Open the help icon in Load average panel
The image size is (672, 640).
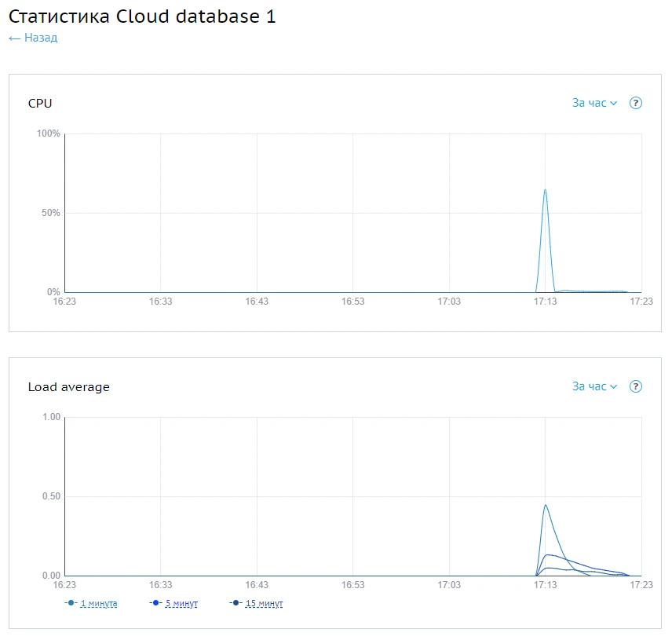click(636, 386)
